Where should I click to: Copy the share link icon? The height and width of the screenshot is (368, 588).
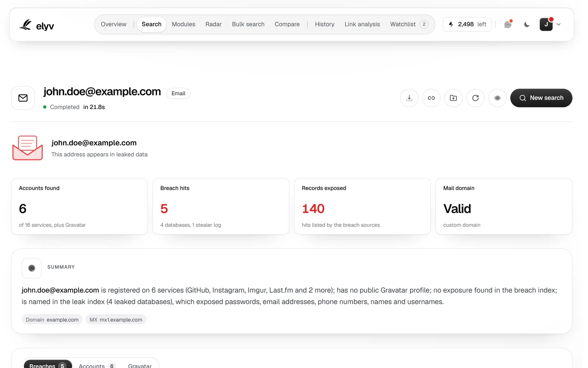[x=431, y=98]
